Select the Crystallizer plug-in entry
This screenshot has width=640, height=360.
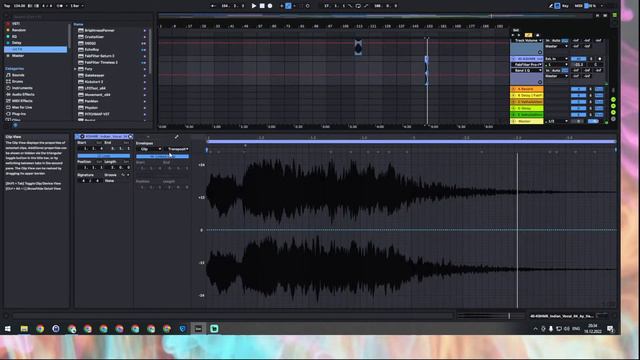point(94,37)
